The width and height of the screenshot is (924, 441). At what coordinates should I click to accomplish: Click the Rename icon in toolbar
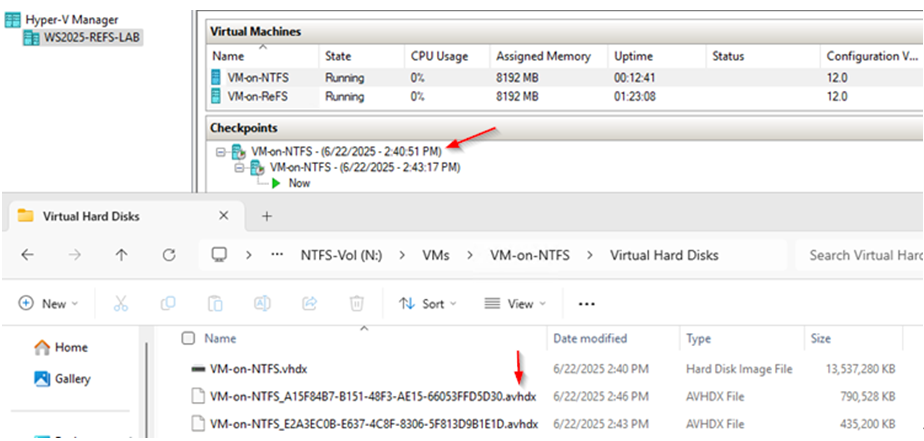click(x=262, y=304)
